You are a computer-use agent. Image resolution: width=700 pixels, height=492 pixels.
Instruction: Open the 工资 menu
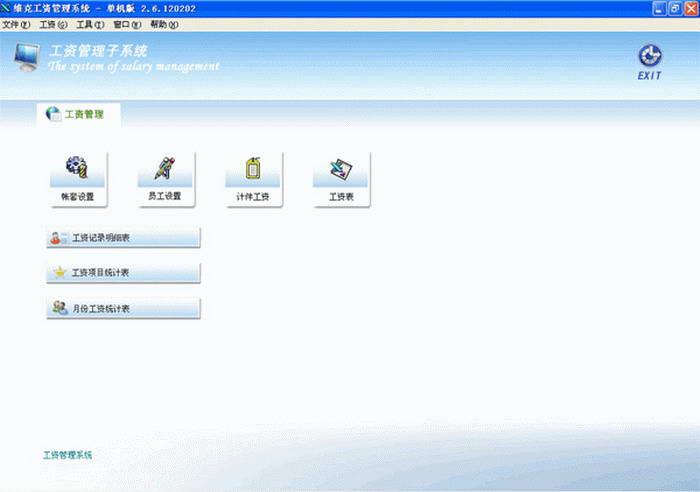[x=53, y=25]
